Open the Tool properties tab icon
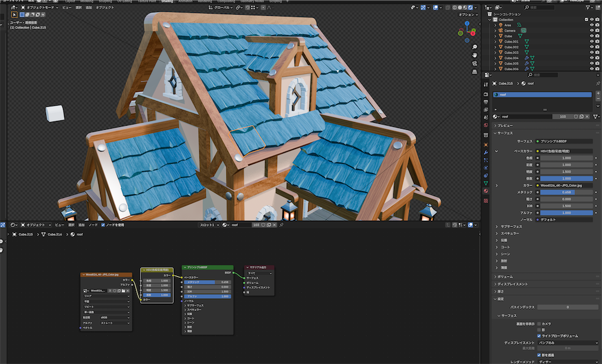 tap(486, 84)
